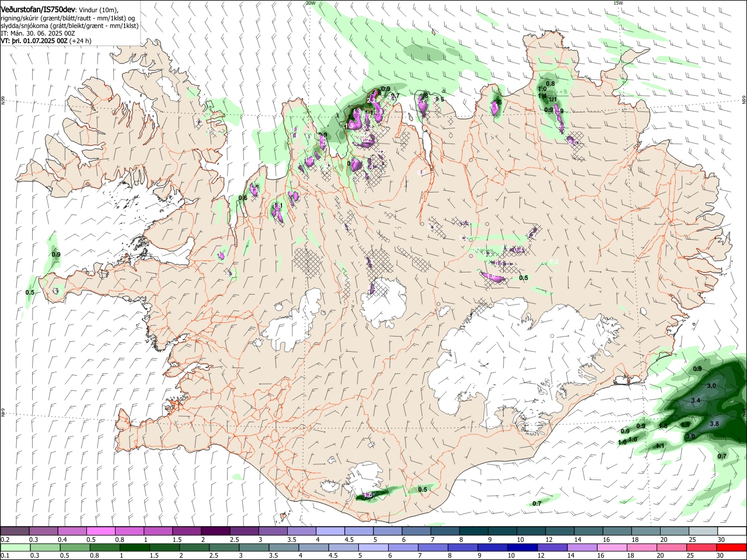Screen dimensions: 747x560
Task: Click the '12' label in upper legend row
Action: pos(549,540)
